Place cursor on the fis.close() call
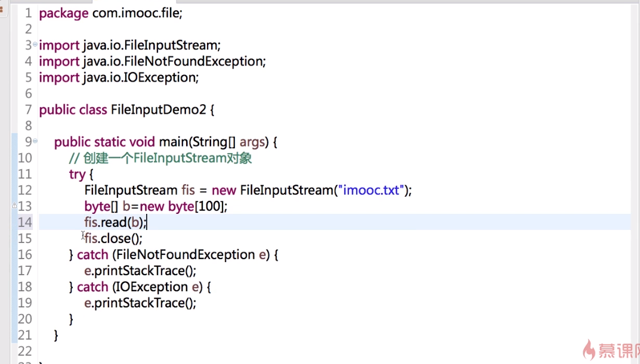 [113, 238]
